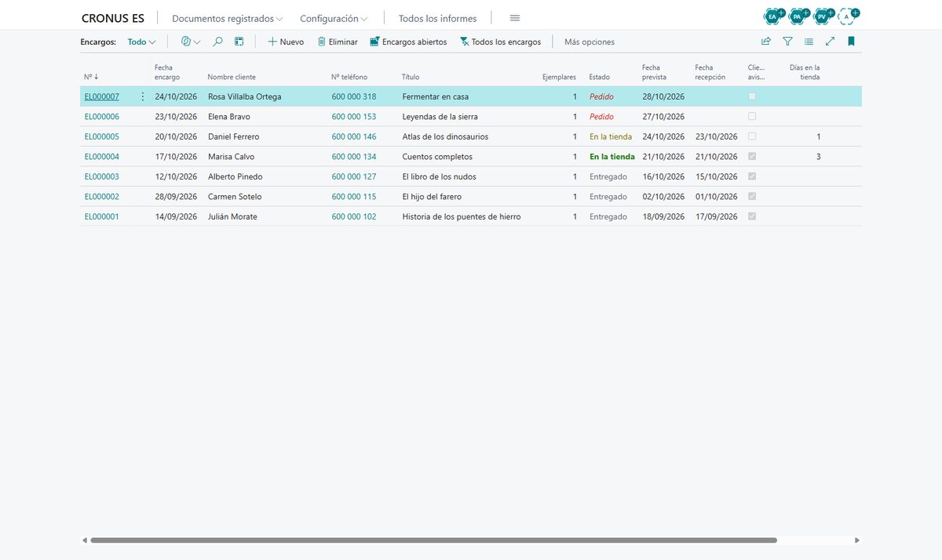The image size is (942, 560).
Task: Click the bookmark icon
Action: (851, 42)
